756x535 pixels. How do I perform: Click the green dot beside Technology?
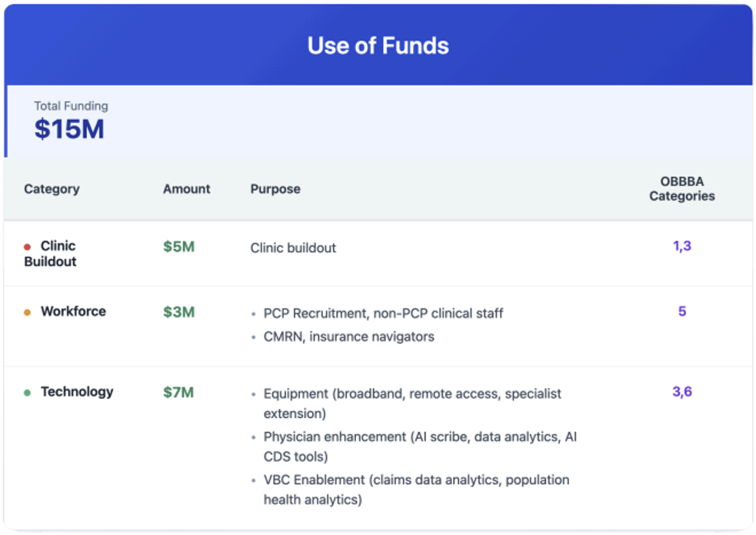[28, 393]
